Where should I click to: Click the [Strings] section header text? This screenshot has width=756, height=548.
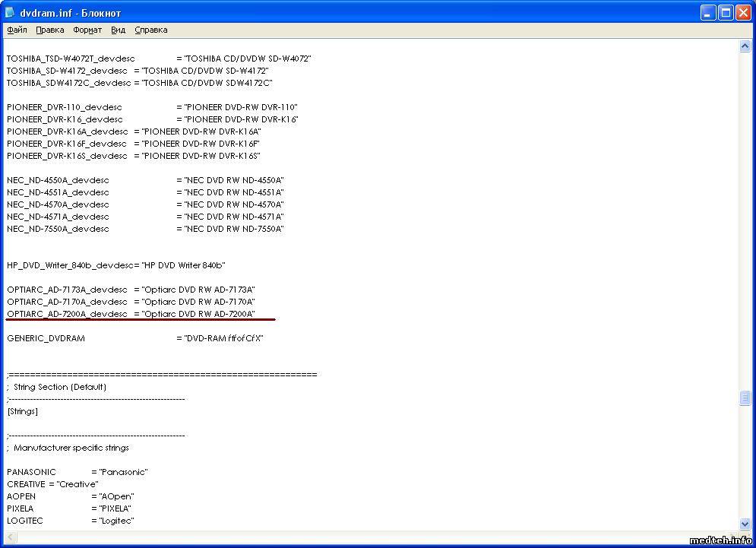tap(23, 411)
